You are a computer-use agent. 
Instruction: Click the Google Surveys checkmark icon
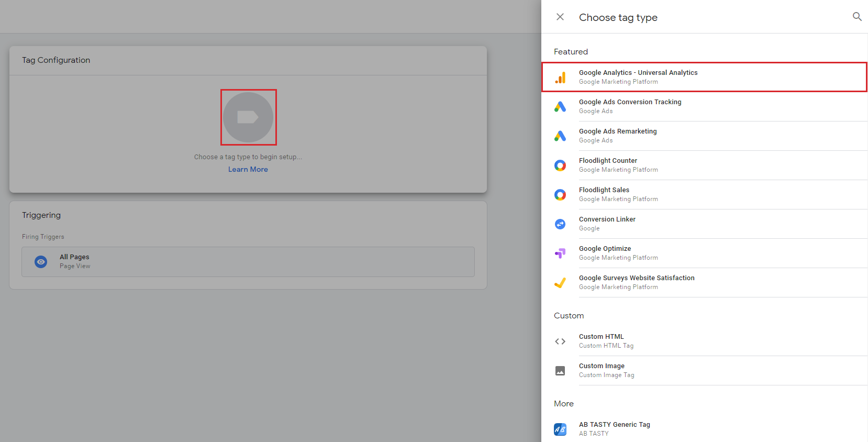point(560,283)
